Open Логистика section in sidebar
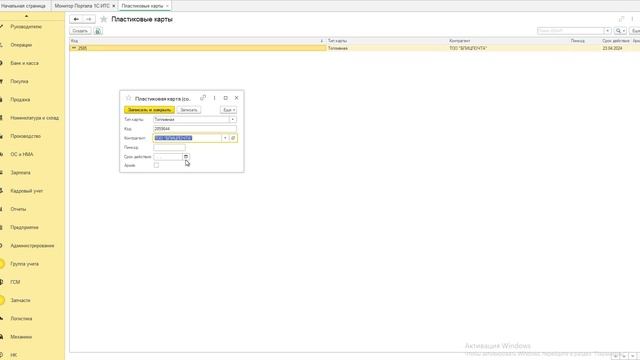Viewport: 640px width, 360px height. [x=21, y=318]
